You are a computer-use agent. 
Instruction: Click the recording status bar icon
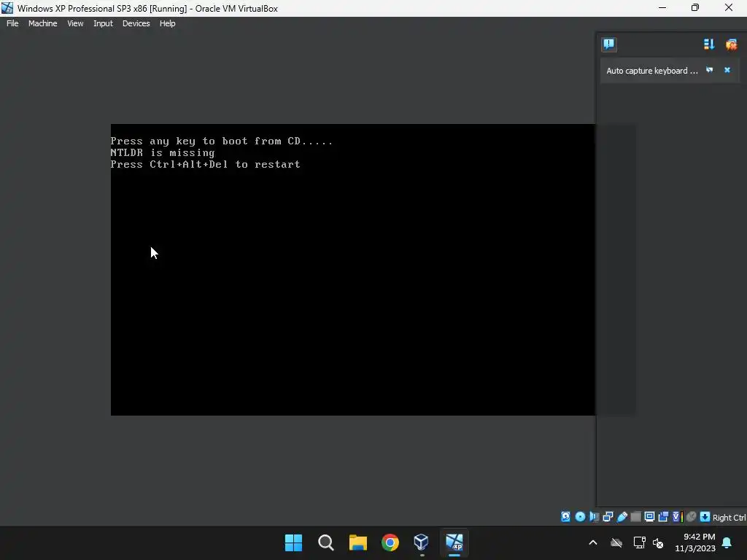[x=663, y=517]
